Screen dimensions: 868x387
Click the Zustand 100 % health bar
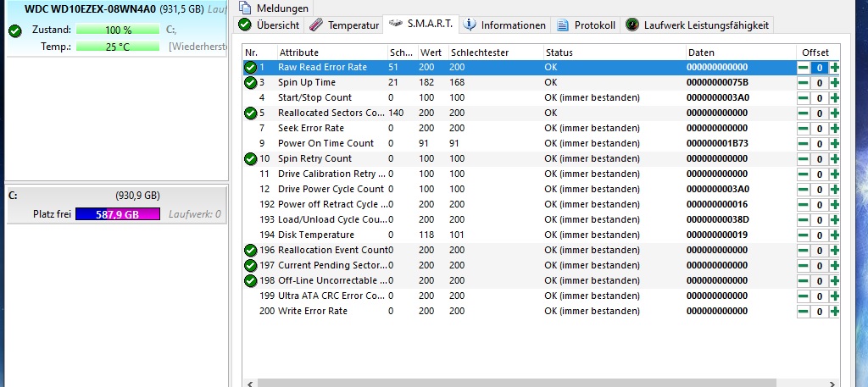(118, 30)
